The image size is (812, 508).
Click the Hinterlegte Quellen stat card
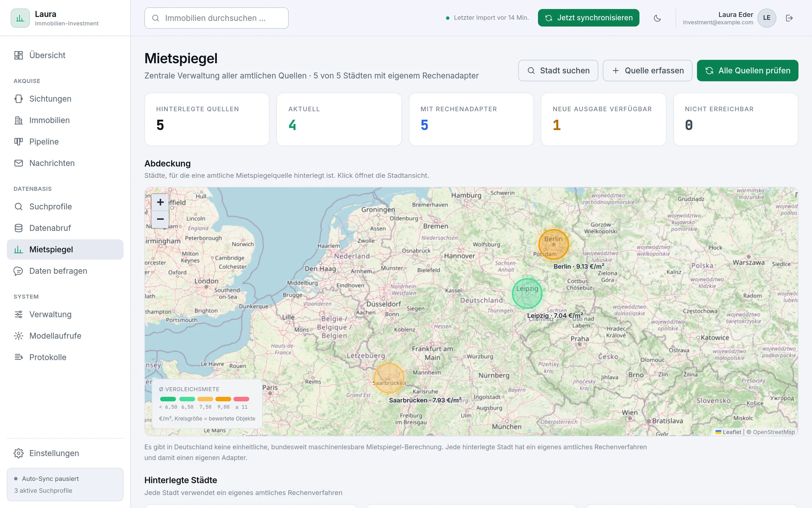(x=207, y=119)
